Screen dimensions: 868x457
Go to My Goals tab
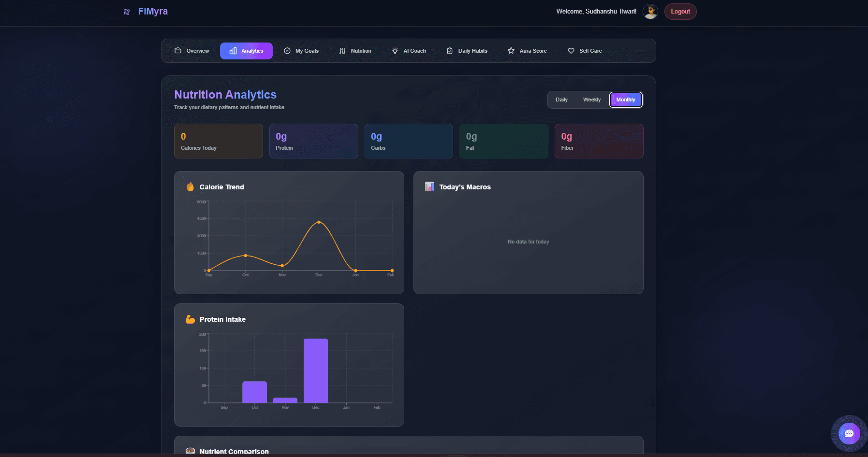(301, 51)
